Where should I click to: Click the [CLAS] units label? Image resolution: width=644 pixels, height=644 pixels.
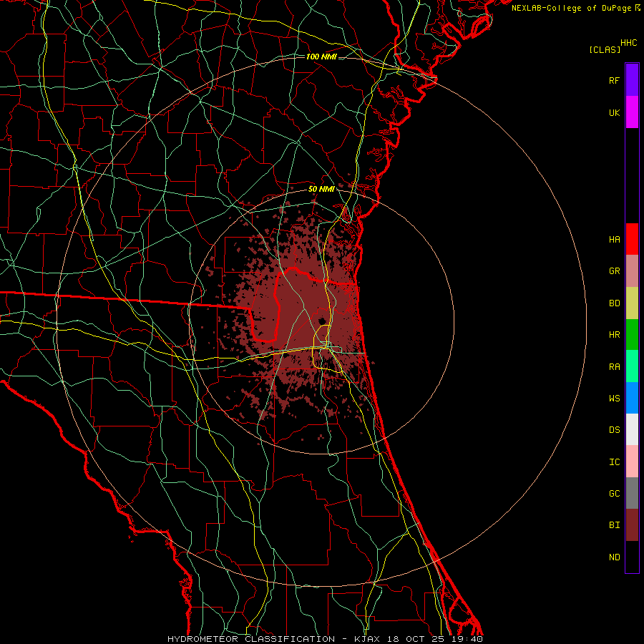click(605, 49)
